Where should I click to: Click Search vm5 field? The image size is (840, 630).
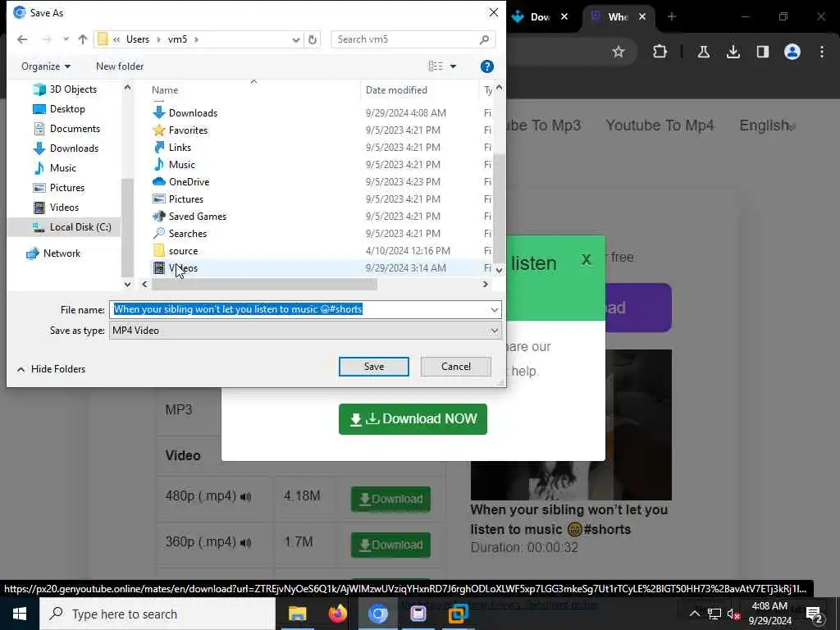tap(413, 39)
